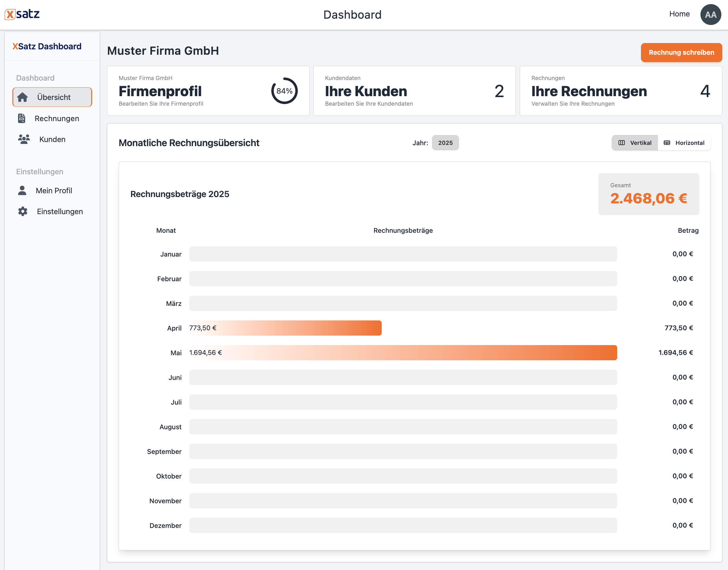Open Mein Profil in the sidebar
The height and width of the screenshot is (570, 728).
tap(52, 190)
